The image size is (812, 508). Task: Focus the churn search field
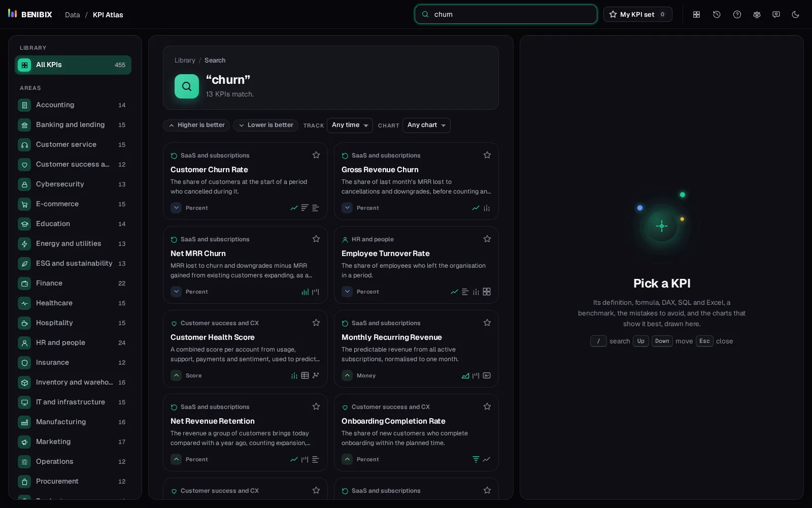(505, 14)
